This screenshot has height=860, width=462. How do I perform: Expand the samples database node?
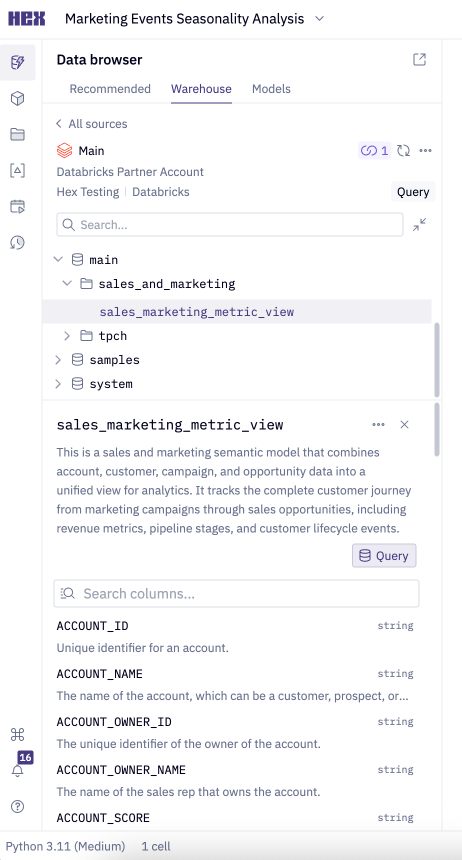pyautogui.click(x=58, y=360)
